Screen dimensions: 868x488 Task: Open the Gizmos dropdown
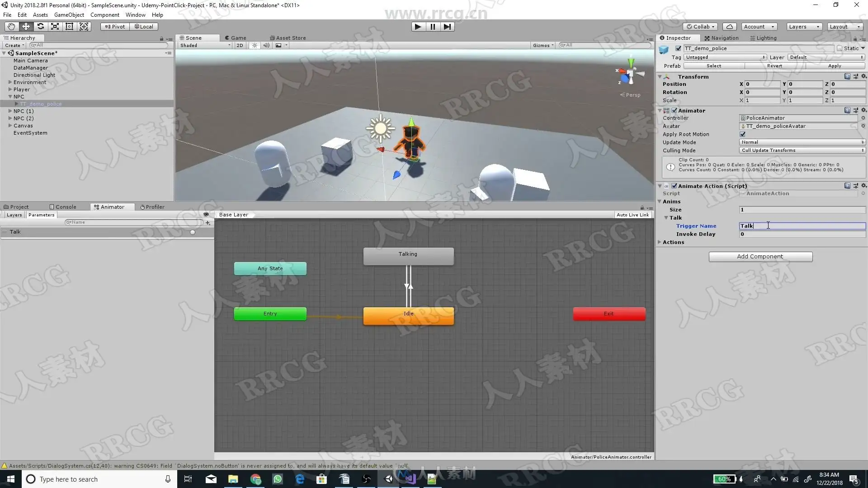[543, 45]
